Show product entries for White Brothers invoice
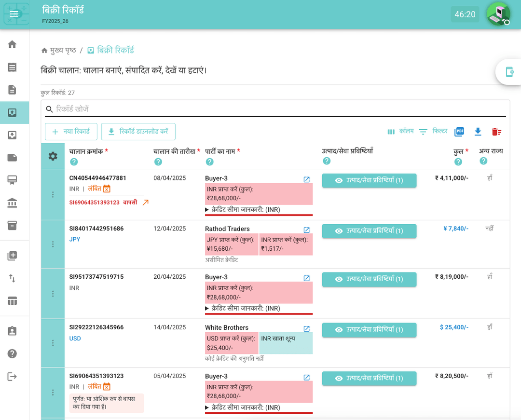 pos(369,330)
